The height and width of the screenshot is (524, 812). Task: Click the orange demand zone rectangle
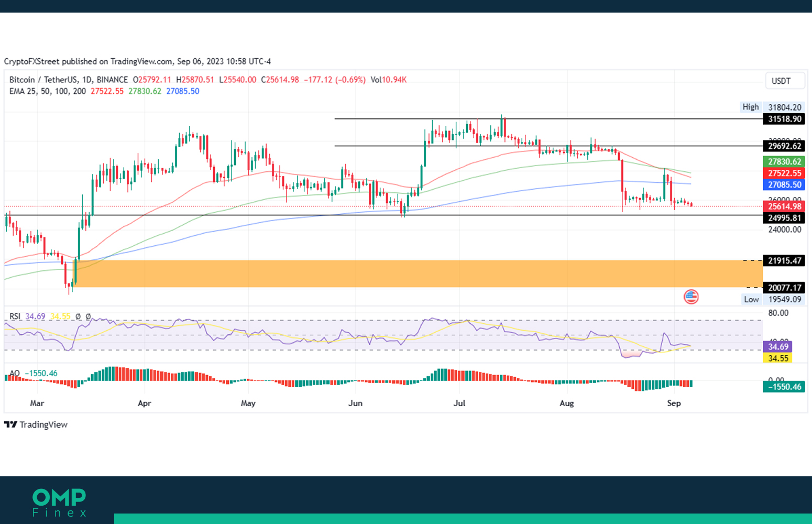point(418,274)
